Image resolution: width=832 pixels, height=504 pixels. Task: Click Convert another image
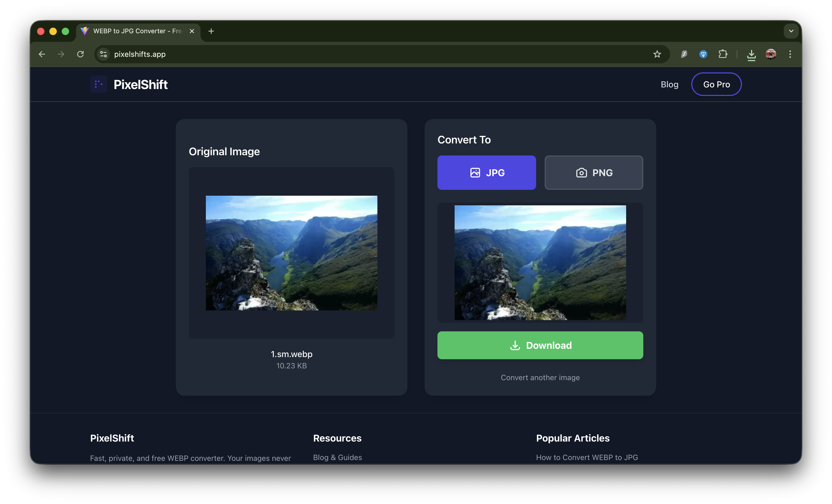(540, 377)
